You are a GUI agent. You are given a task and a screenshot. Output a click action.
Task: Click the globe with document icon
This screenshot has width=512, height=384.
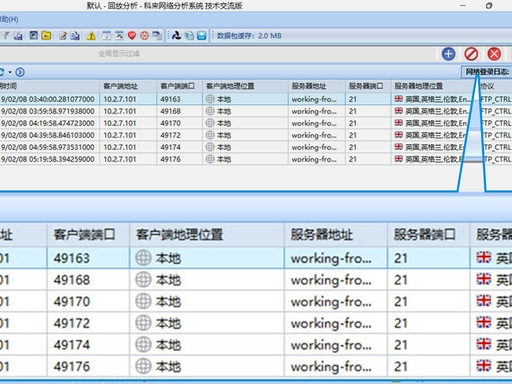click(189, 35)
